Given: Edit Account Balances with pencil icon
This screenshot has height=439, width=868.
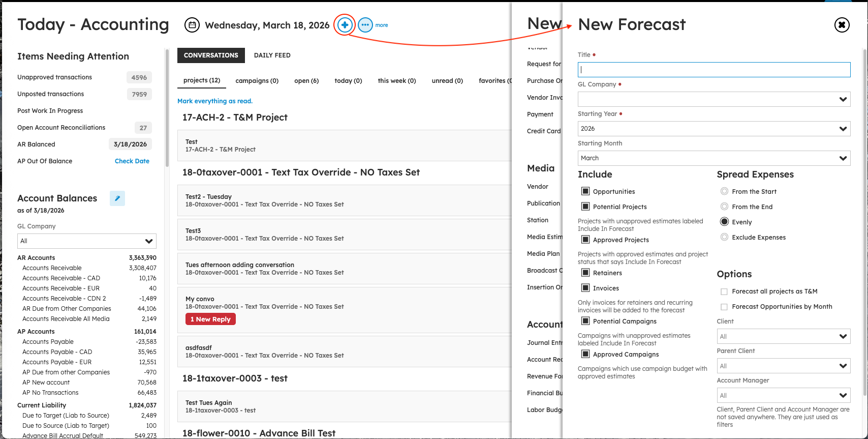Looking at the screenshot, I should coord(117,198).
